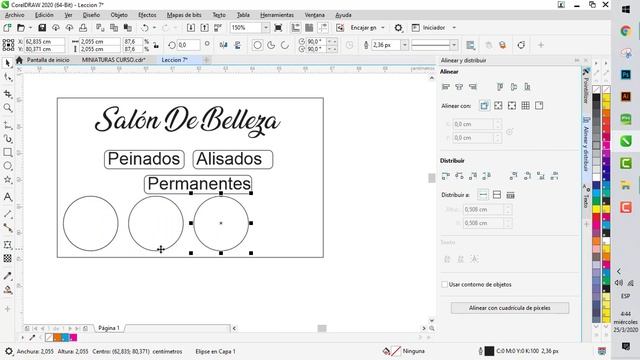Screen dimensions: 640x360
Task: Open the line style dropdown
Action: pyautogui.click(x=454, y=45)
